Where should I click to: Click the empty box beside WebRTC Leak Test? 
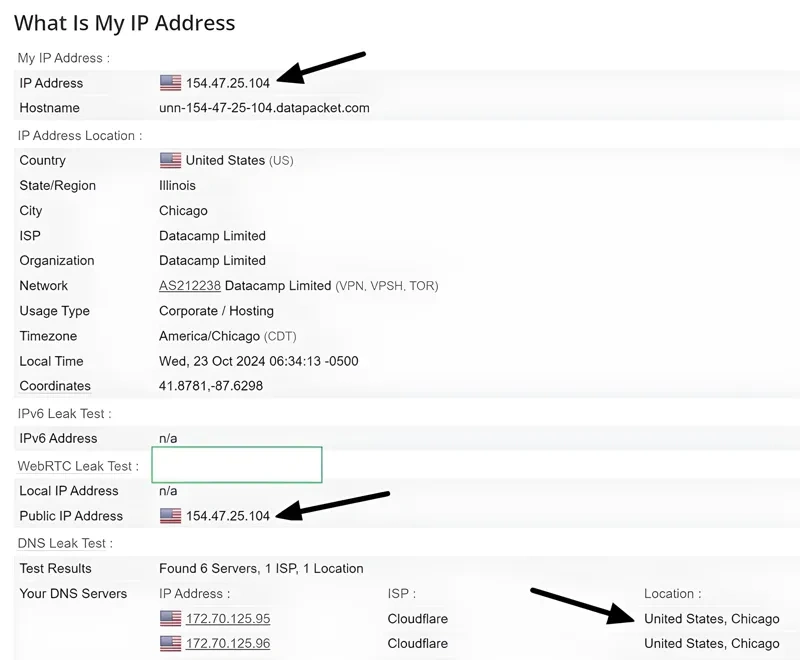tap(237, 465)
